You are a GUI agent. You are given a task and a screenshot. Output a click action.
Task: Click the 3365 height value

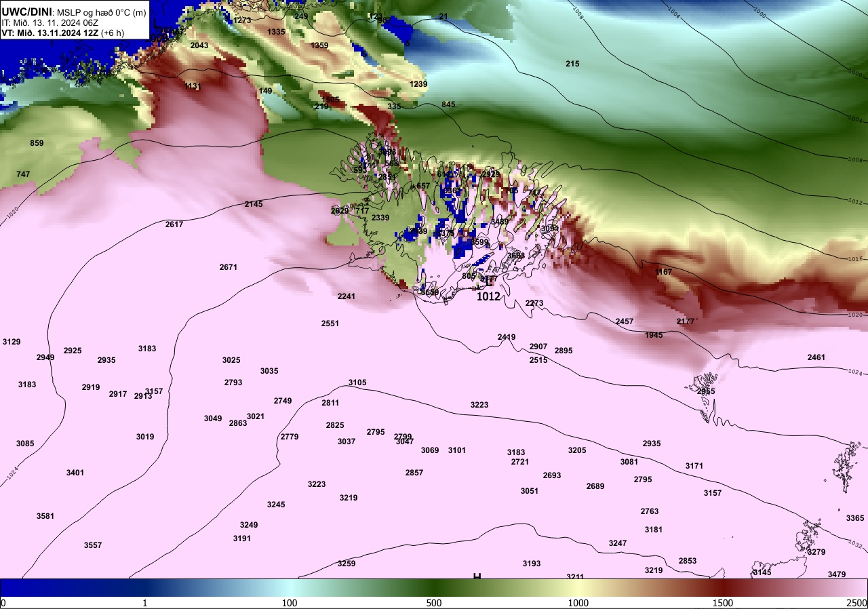click(x=855, y=518)
